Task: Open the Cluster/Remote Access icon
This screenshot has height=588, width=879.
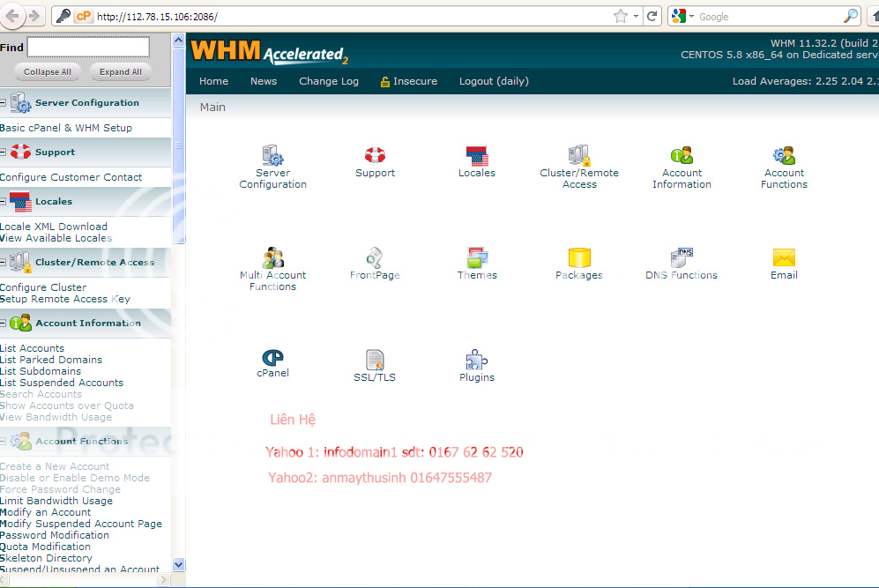Action: coord(579,157)
